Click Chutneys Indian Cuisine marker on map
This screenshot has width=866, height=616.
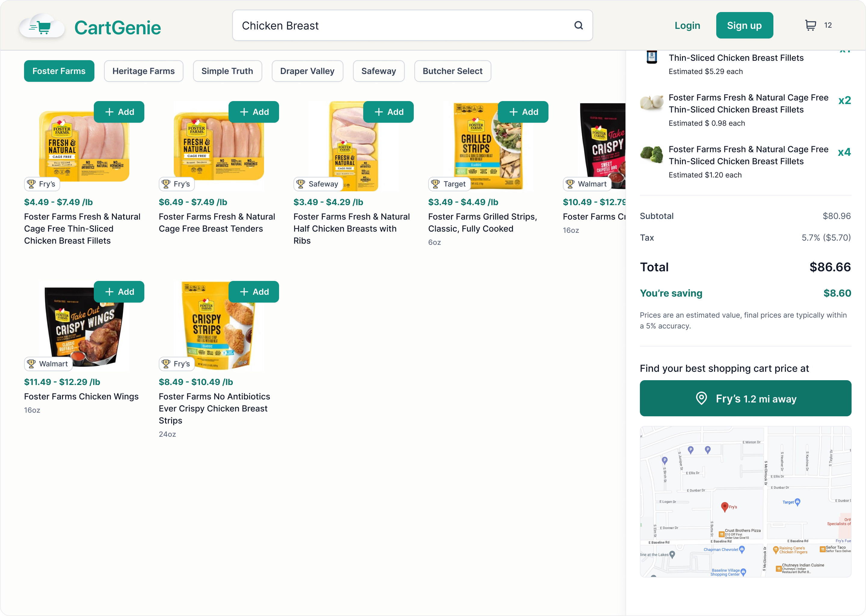pos(778,568)
